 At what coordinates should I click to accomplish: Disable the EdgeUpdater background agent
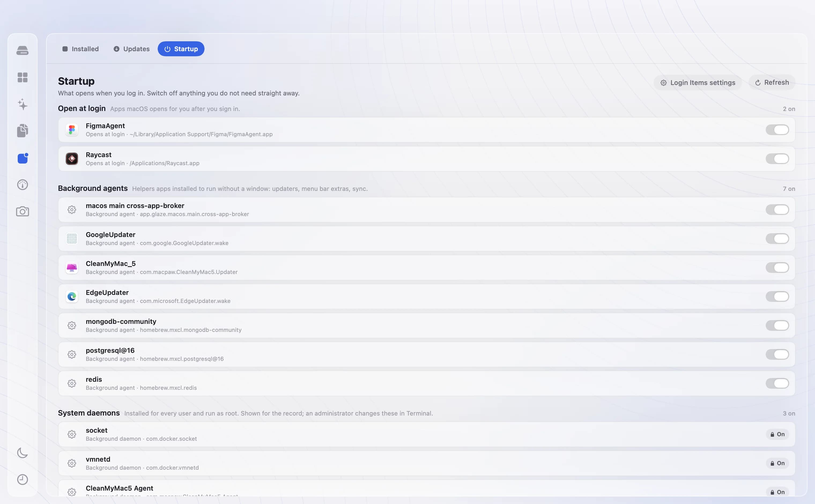(x=777, y=297)
